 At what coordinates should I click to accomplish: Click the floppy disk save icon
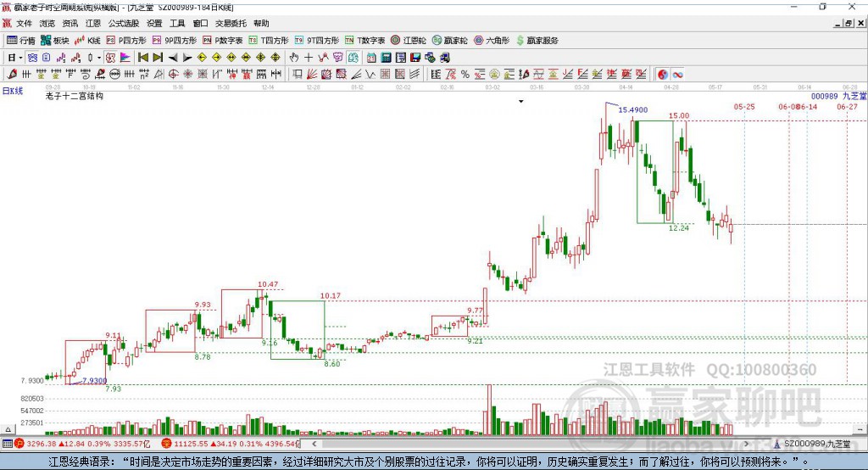415,57
